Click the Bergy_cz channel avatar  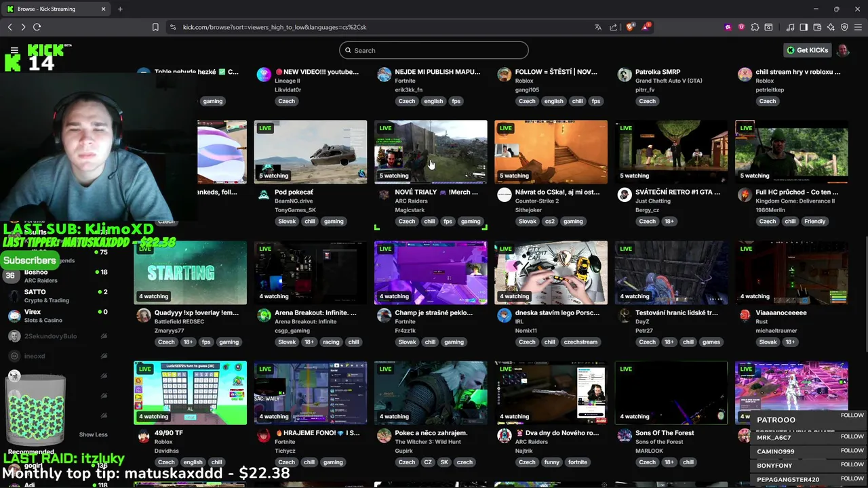click(625, 195)
